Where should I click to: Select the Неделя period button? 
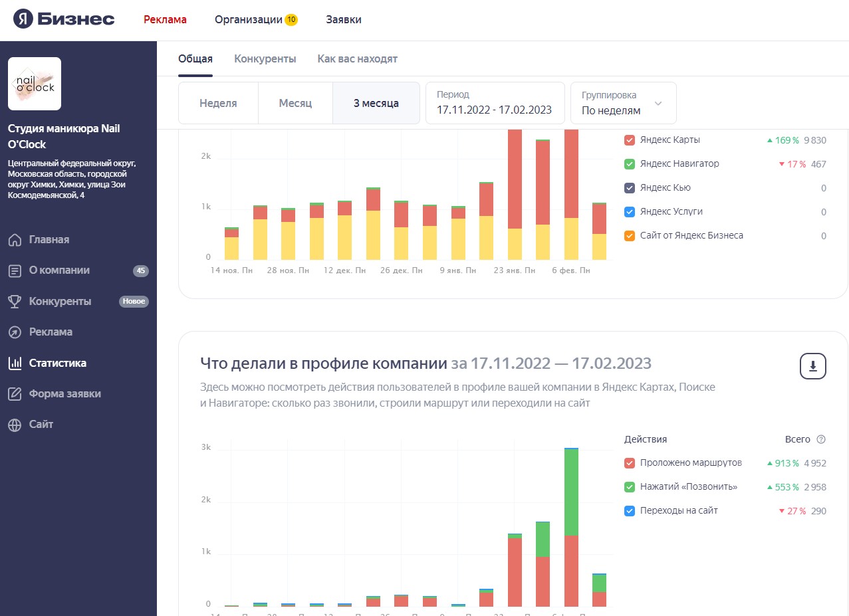(218, 103)
